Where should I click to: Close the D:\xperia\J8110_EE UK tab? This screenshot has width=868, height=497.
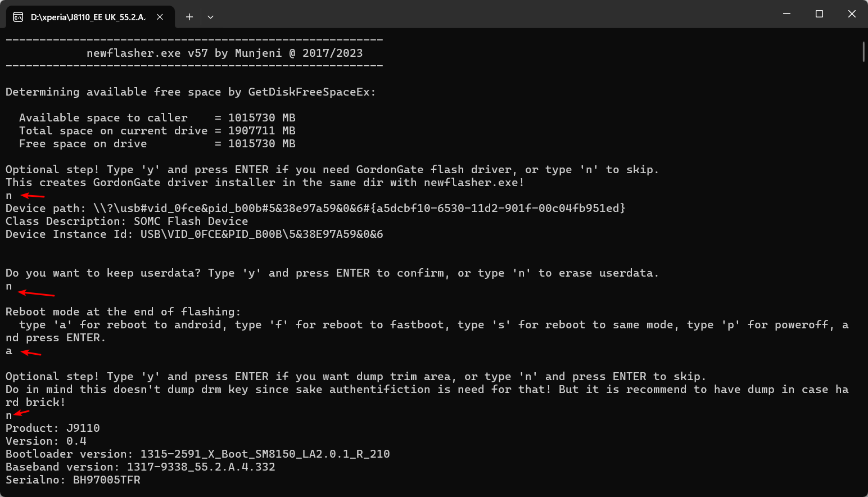coord(160,17)
